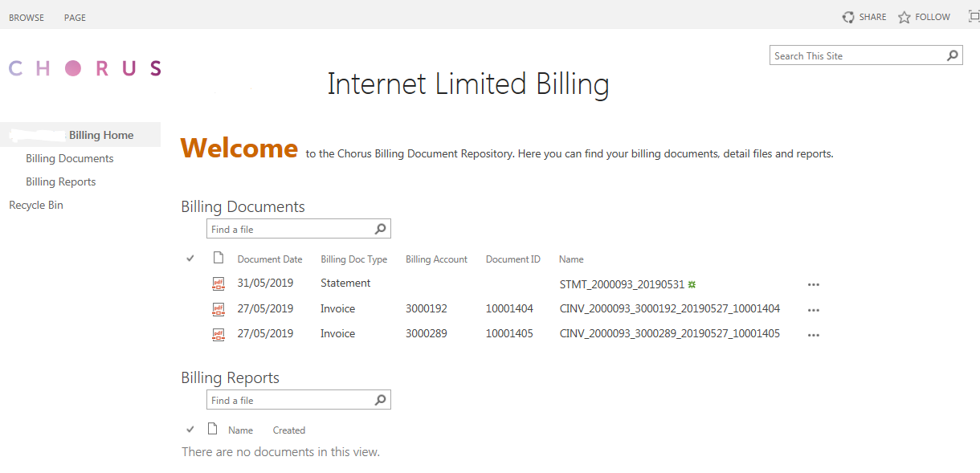Open CINV_2000093_3000289_20190527_10001405 invoice file
The height and width of the screenshot is (473, 980).
click(x=670, y=333)
